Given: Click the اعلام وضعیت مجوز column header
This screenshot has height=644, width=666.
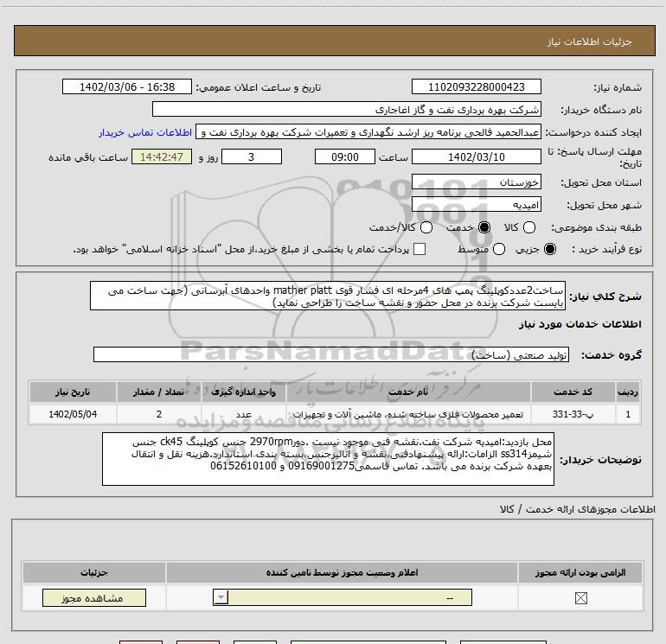Looking at the screenshot, I should 342,572.
